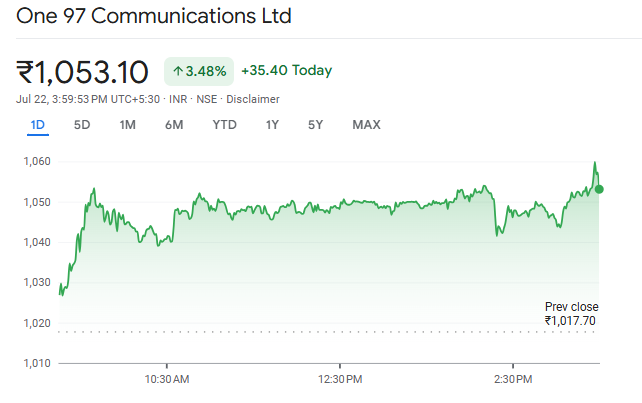This screenshot has height=403, width=642.
Task: Click the Prev close ₹1,017.70 label
Action: [x=571, y=314]
